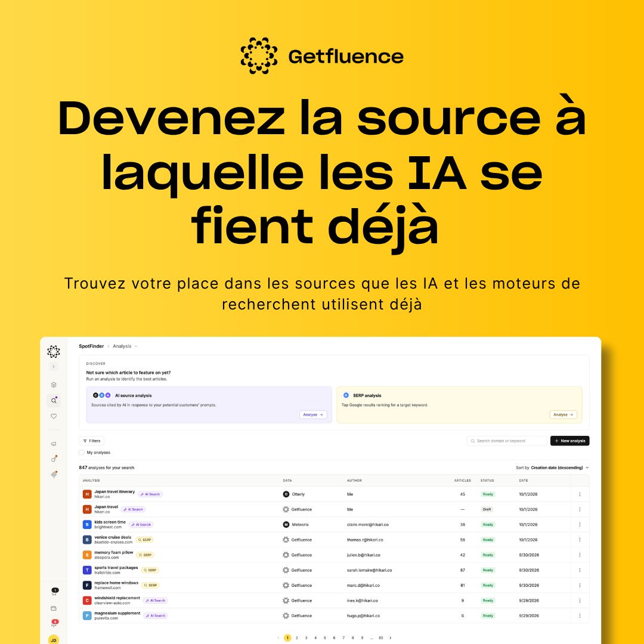This screenshot has width=644, height=644.
Task: Go to pagination page 4
Action: pyautogui.click(x=315, y=638)
